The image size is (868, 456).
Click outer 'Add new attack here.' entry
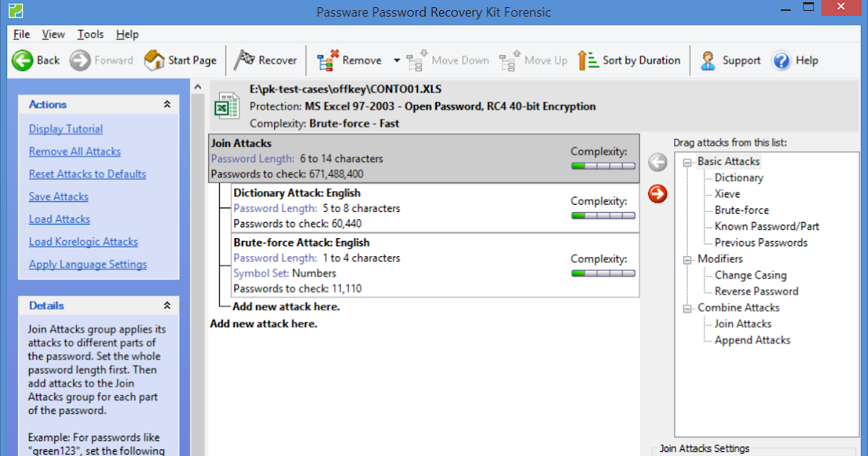pyautogui.click(x=263, y=324)
